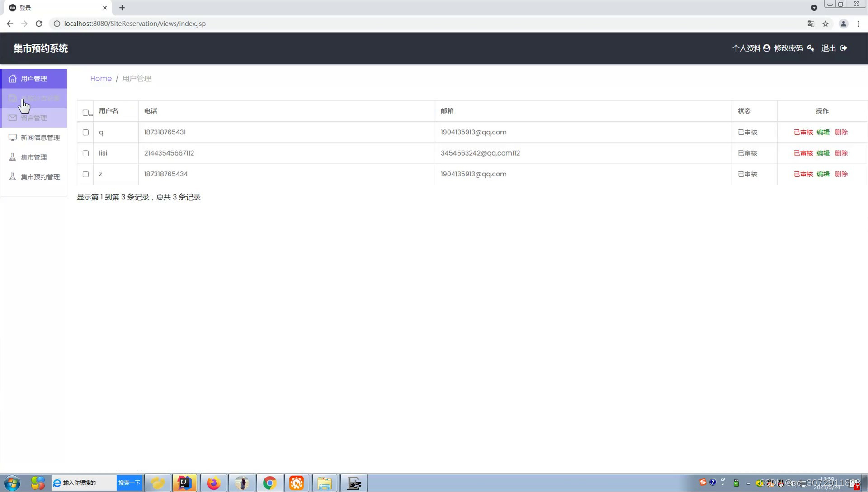
Task: Open the file explorer folder in taskbar
Action: (x=324, y=483)
